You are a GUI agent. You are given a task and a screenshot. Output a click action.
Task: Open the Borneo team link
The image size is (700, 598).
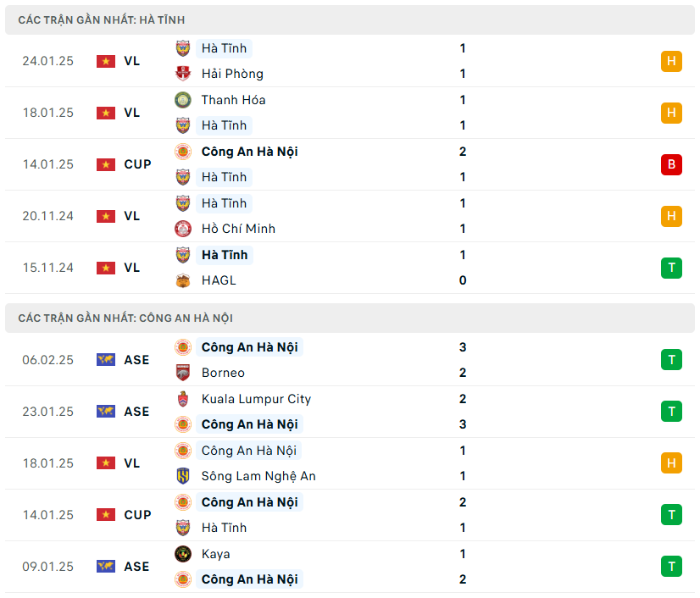click(x=223, y=373)
